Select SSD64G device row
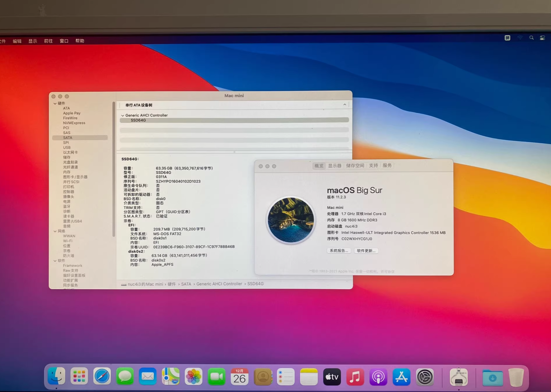551x392 pixels. point(234,120)
